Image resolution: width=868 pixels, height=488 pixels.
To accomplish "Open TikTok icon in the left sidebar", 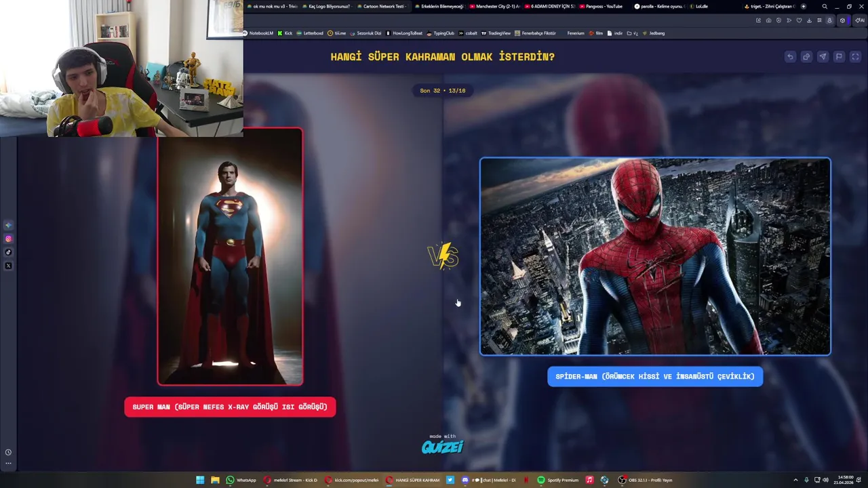I will coord(8,252).
